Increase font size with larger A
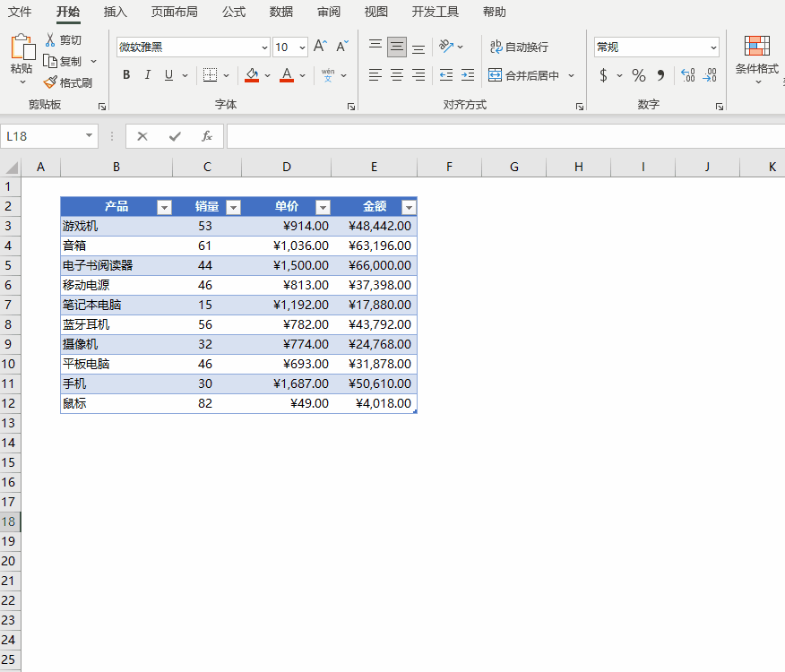 321,47
